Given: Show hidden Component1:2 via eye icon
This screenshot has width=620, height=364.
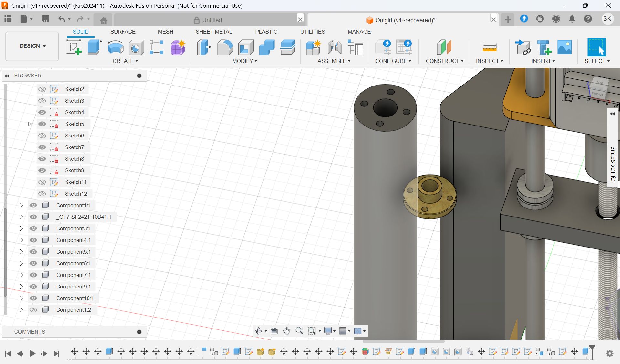Looking at the screenshot, I should [x=33, y=310].
